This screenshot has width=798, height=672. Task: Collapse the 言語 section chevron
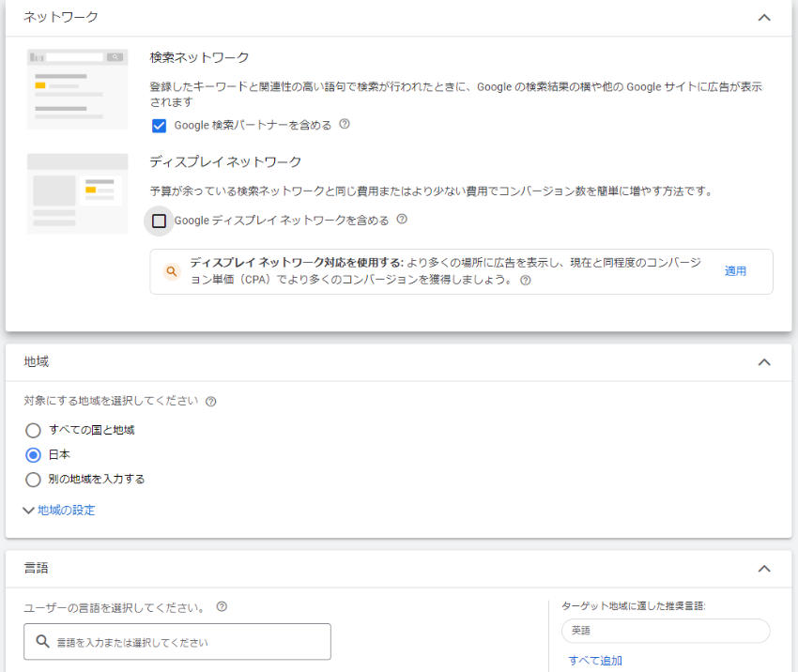click(764, 569)
